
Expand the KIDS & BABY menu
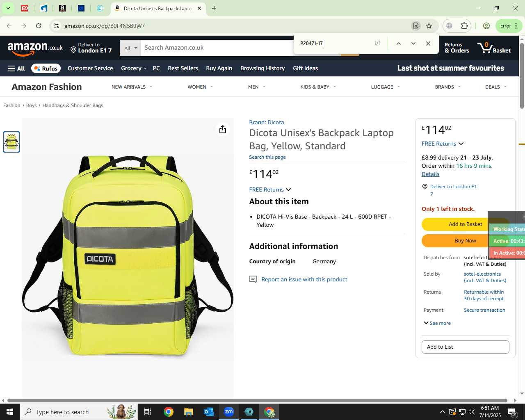(x=318, y=87)
